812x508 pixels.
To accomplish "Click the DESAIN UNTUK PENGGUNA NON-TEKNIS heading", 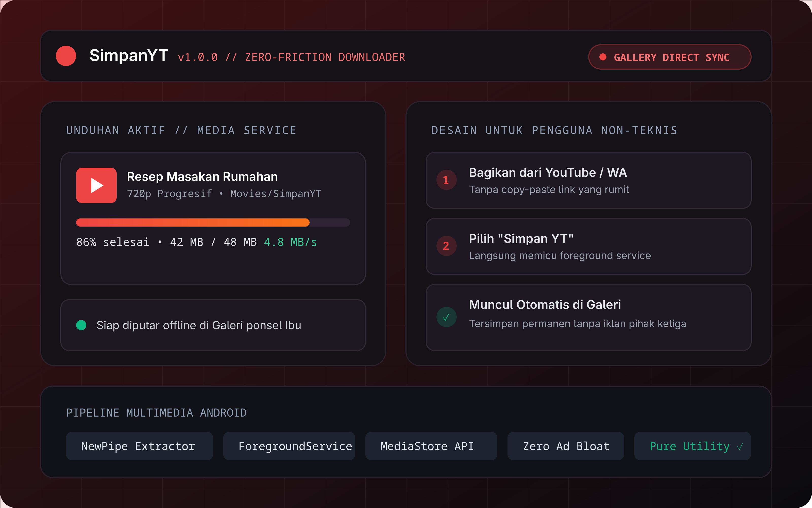I will tap(554, 130).
